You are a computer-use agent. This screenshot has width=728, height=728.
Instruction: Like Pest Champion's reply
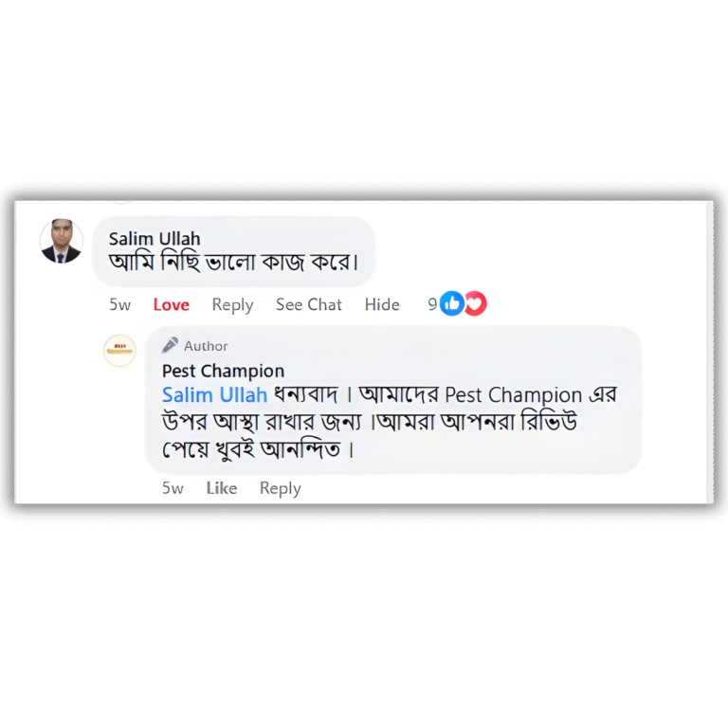[222, 488]
